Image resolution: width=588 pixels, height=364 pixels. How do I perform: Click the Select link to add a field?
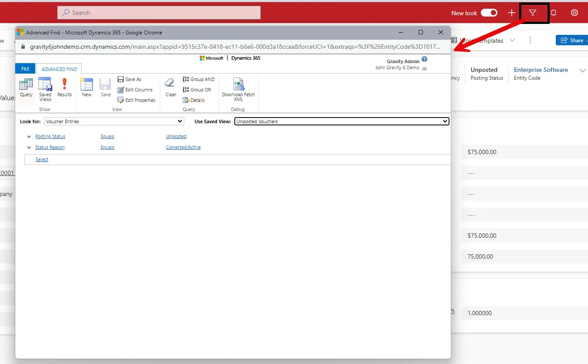42,159
